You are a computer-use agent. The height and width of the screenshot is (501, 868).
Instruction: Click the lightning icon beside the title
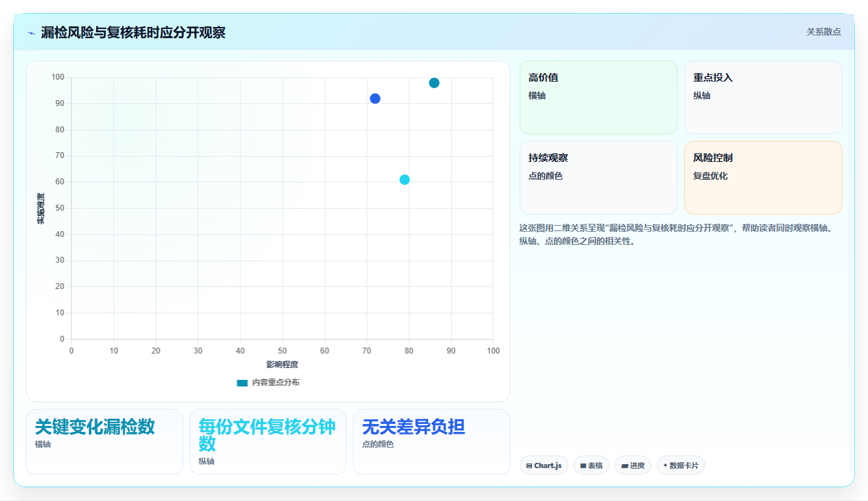click(x=31, y=33)
